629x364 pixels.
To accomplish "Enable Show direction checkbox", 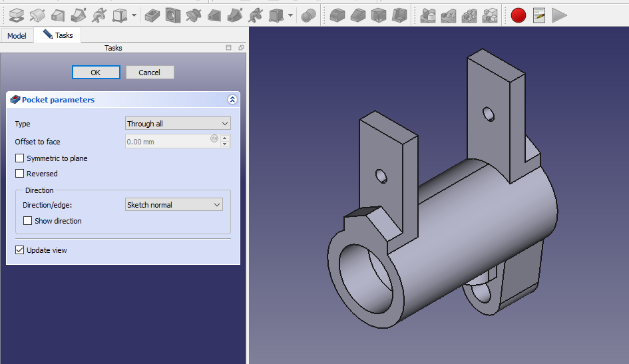I will pyautogui.click(x=28, y=221).
